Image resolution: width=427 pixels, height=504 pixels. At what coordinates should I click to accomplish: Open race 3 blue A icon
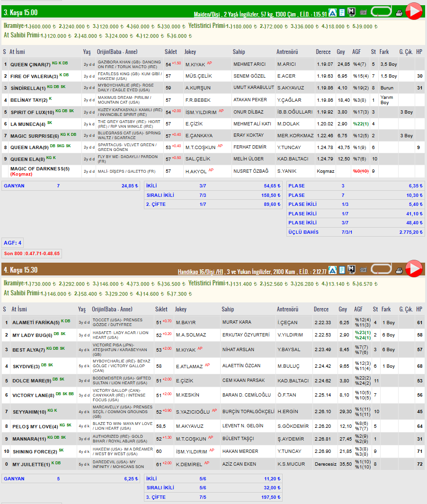coord(332,12)
